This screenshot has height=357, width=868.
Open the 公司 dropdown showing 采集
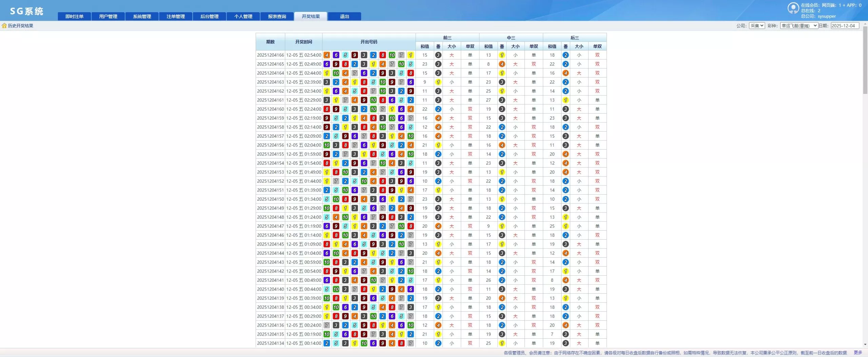point(756,26)
